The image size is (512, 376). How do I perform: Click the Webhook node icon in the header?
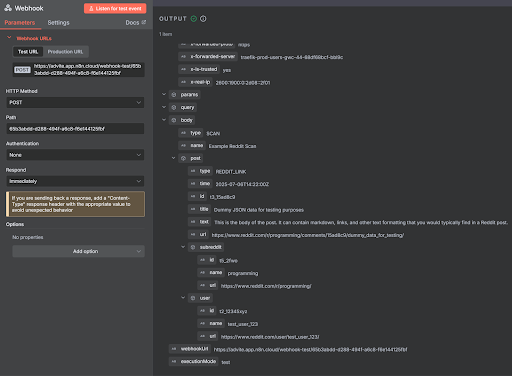[x=8, y=8]
